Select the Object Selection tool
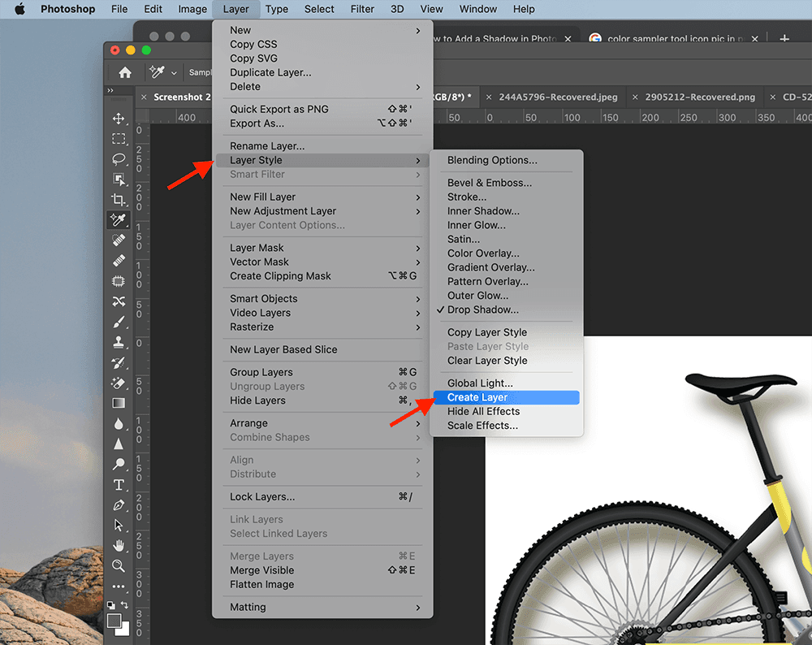Image resolution: width=812 pixels, height=645 pixels. pos(119,180)
